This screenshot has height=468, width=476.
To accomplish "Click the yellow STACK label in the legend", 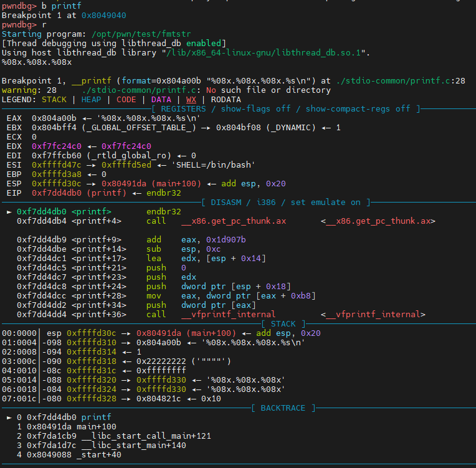I will [54, 99].
